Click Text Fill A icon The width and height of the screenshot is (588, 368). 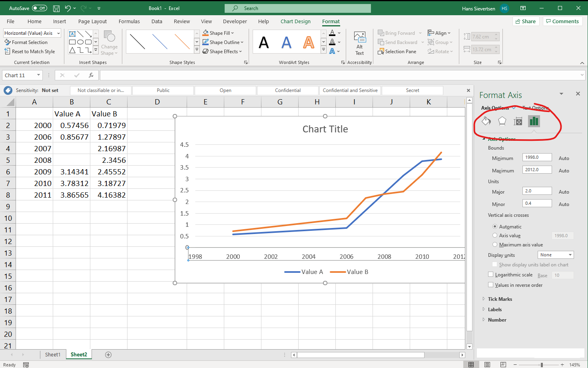[x=332, y=33]
